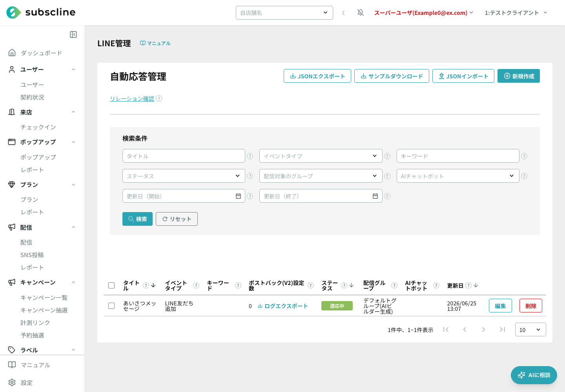Open the イベントタイプ dropdown
Image resolution: width=565 pixels, height=392 pixels.
click(321, 156)
